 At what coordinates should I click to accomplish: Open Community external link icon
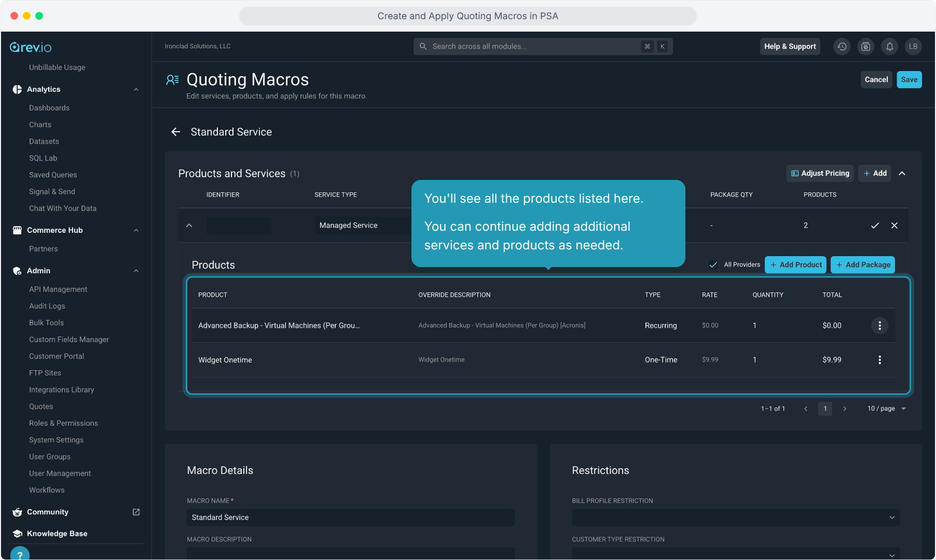136,512
